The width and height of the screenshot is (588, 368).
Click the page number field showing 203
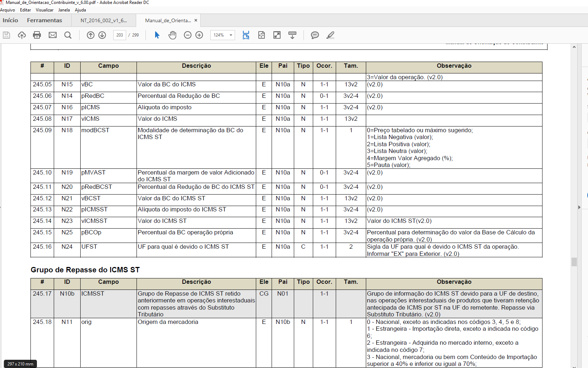(x=120, y=35)
